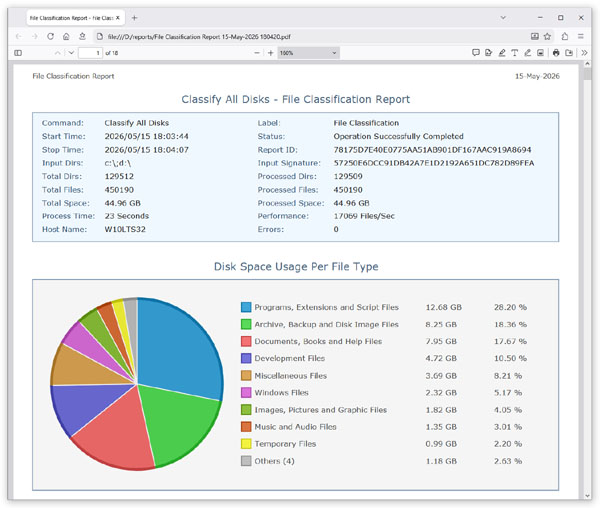Open the browser extensions panel
The image size is (600, 508).
tap(565, 36)
